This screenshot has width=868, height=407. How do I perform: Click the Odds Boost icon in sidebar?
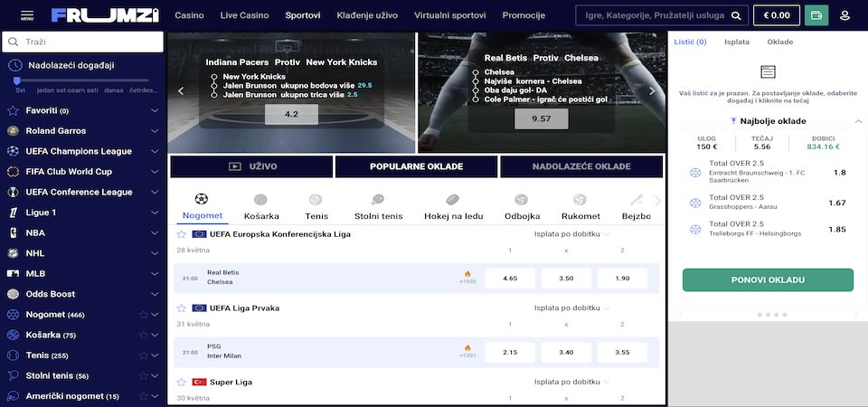(14, 294)
